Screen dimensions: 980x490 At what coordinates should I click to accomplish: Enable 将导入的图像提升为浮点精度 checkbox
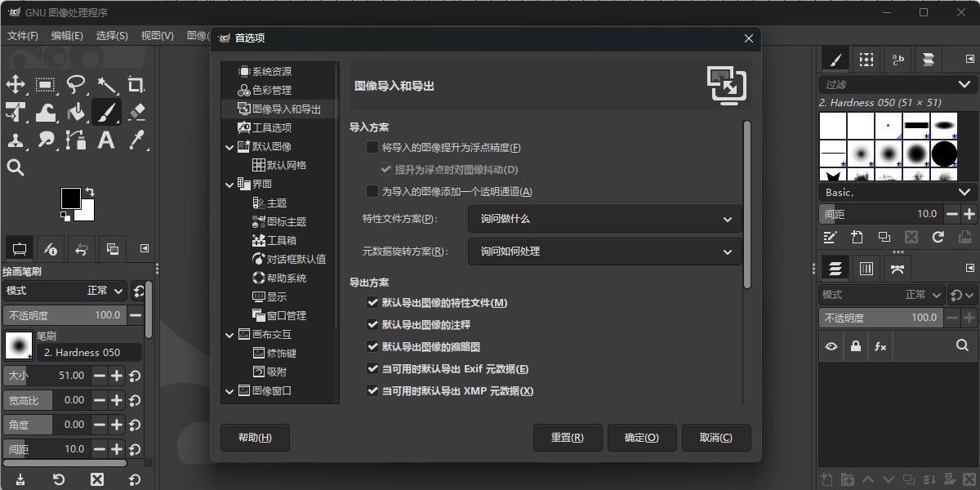(x=372, y=147)
